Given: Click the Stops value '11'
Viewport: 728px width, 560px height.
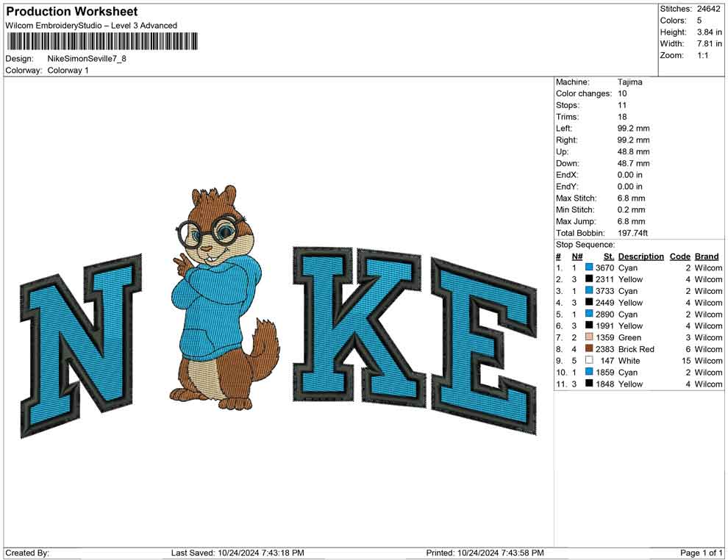Looking at the screenshot, I should [622, 105].
